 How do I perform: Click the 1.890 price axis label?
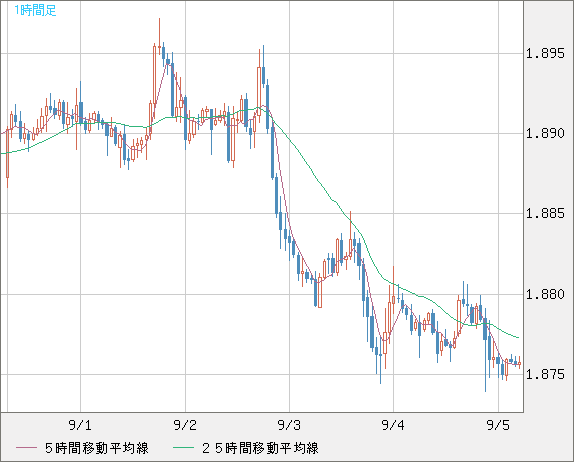[x=545, y=133]
